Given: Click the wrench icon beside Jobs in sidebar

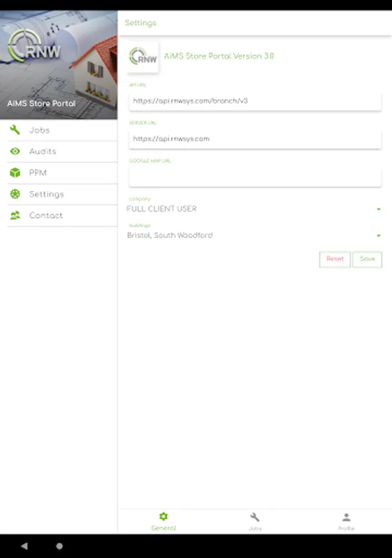Looking at the screenshot, I should 15,130.
